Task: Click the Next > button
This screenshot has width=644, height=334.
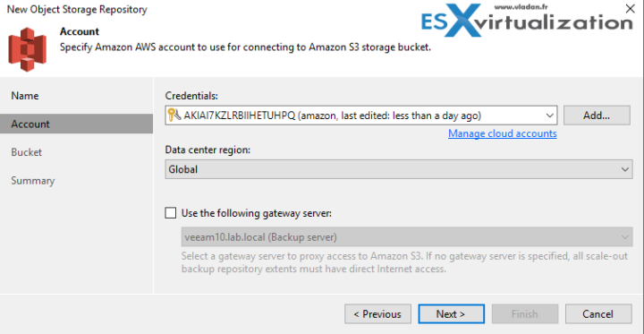Action: point(451,314)
